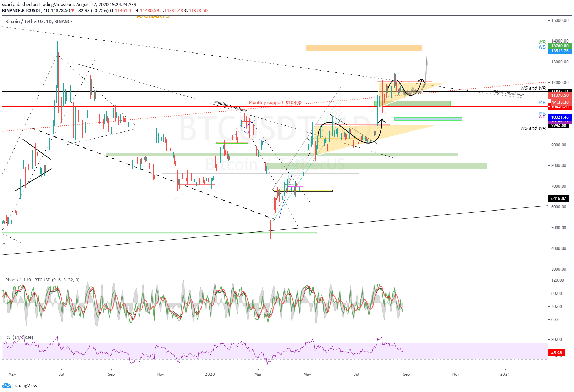Viewport: 574px width, 392px height.
Task: Click the 12000.00 price axis tick
Action: (x=560, y=83)
